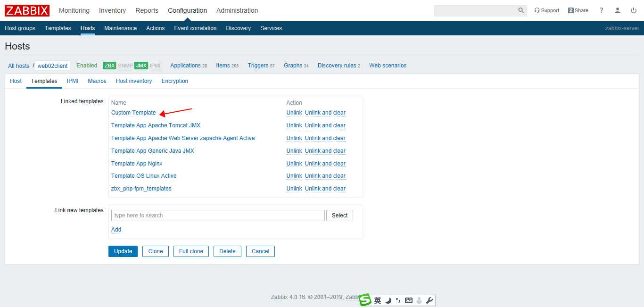Click the global search field
Viewport: 644px width, 307px height.
click(475, 10)
